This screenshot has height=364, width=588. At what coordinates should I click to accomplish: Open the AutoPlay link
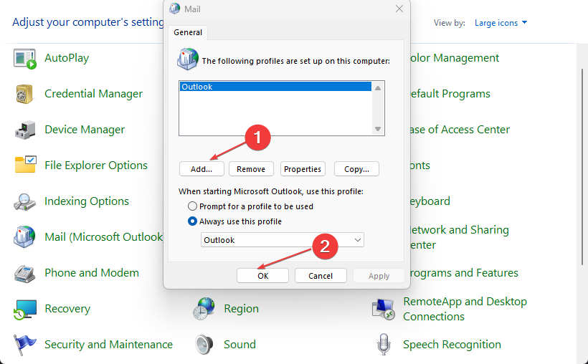(x=67, y=58)
